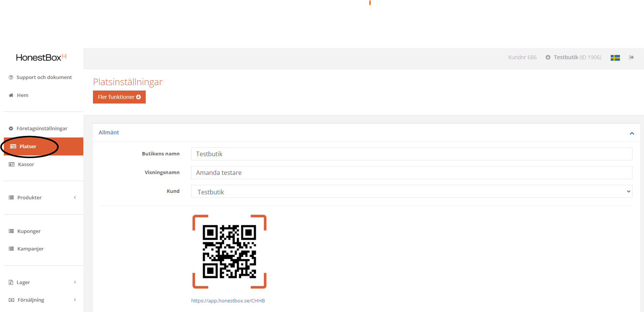
Task: Open the app.honestbox.se/CHHB link
Action: point(228,301)
